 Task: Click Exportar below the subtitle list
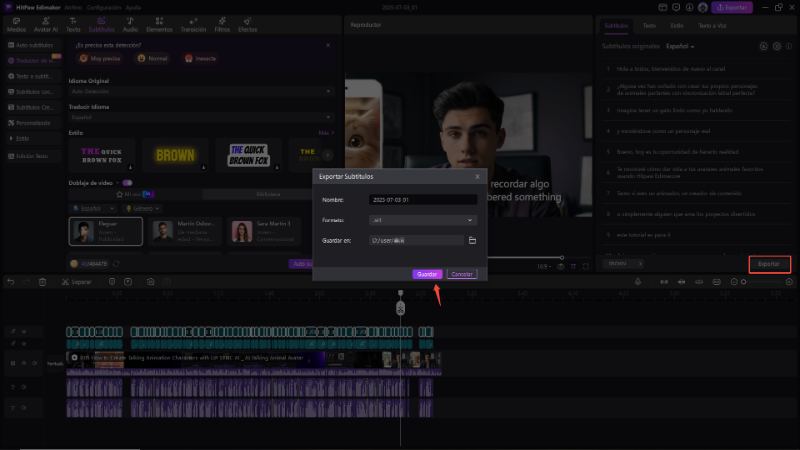[769, 264]
